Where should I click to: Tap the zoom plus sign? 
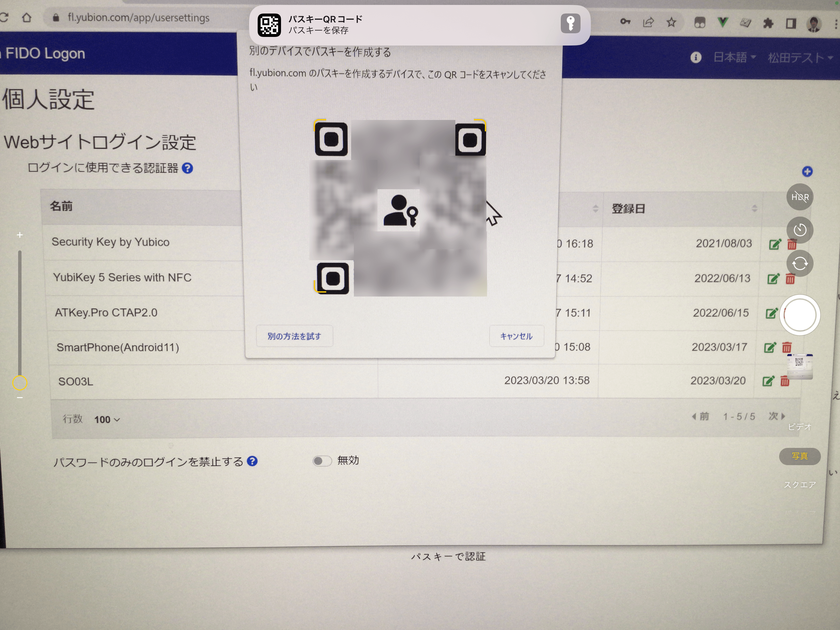tap(20, 235)
